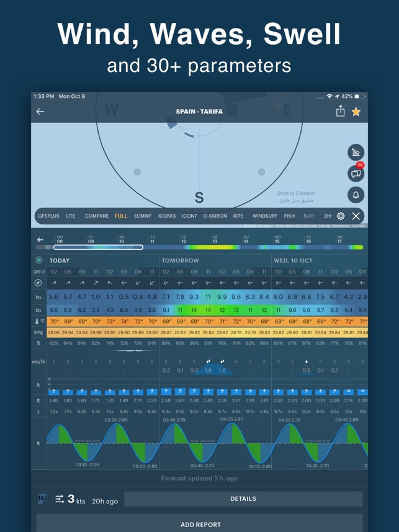The width and height of the screenshot is (399, 532).
Task: Tap battery indicator in status bar
Action: pos(359,96)
